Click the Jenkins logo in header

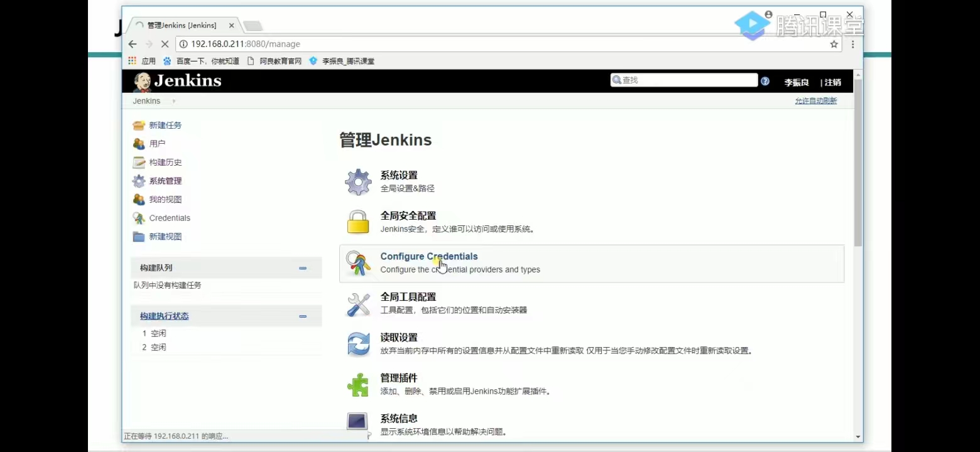coord(177,81)
